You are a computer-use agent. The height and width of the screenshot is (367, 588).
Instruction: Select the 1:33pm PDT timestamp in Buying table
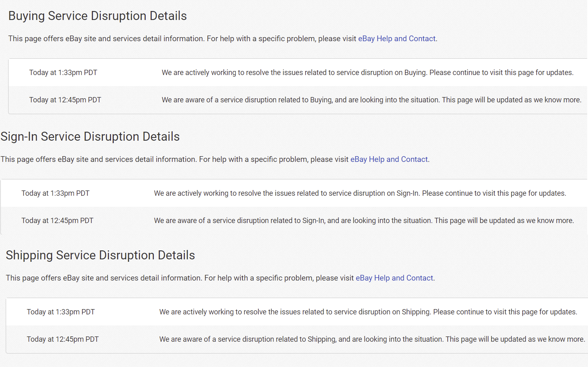coord(63,73)
